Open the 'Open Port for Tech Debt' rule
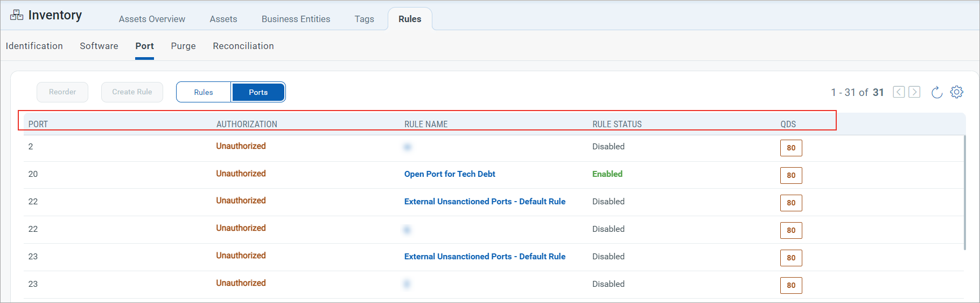Viewport: 980px width, 303px height. (x=450, y=174)
